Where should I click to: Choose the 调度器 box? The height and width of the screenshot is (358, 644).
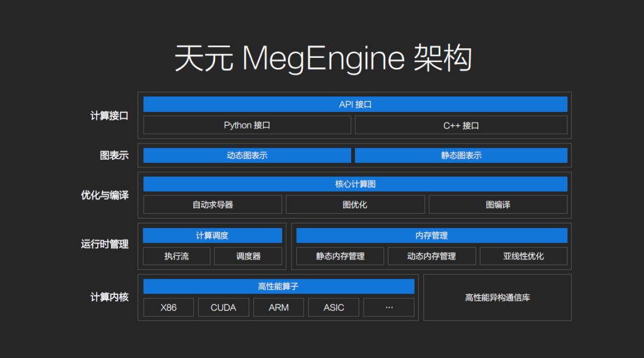point(248,256)
